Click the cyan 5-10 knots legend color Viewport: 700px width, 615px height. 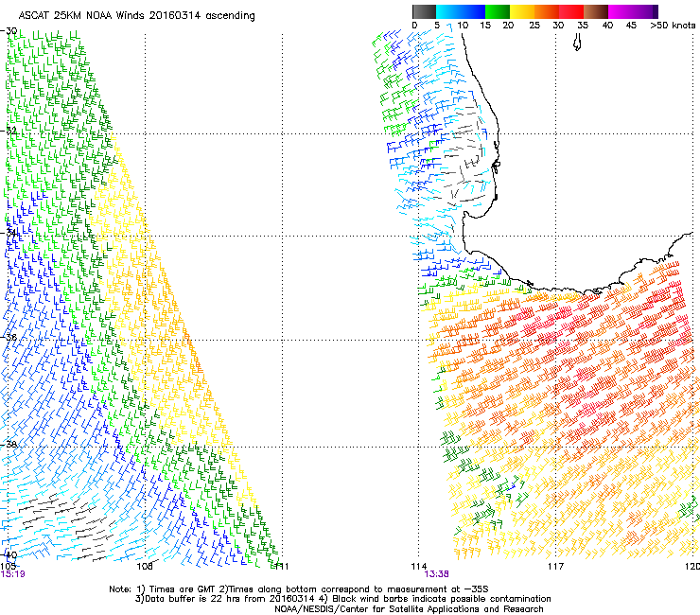(x=448, y=11)
